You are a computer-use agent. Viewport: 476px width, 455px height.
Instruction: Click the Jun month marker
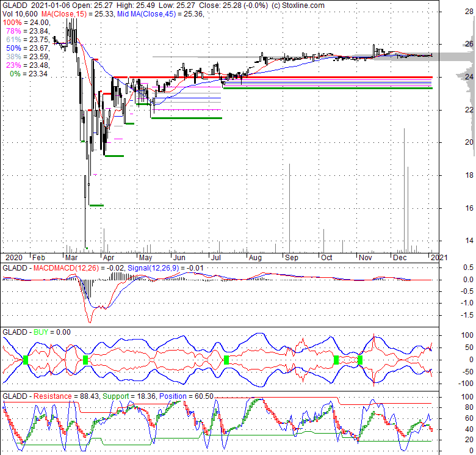click(x=179, y=258)
